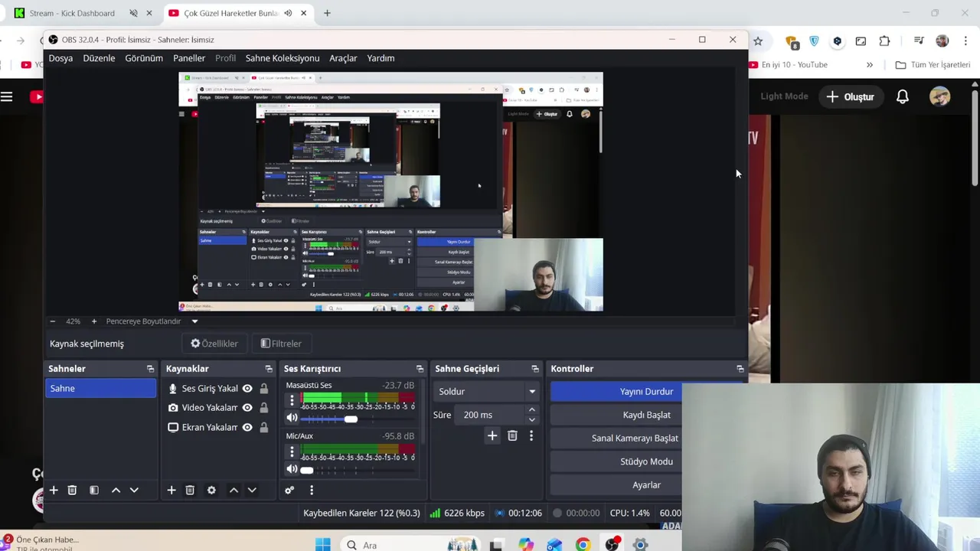
Task: Zoom in preview with plus icon
Action: pyautogui.click(x=94, y=321)
